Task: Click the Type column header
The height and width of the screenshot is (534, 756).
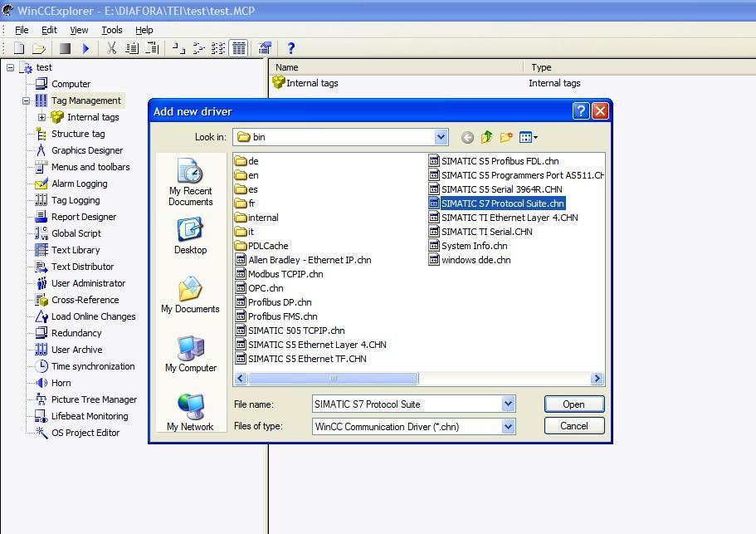Action: click(x=641, y=67)
